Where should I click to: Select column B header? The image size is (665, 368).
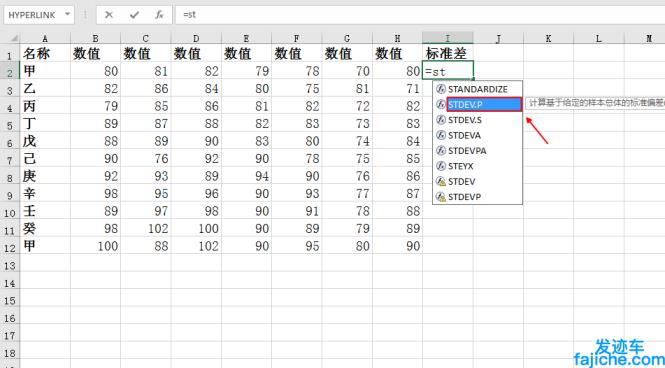(95, 39)
